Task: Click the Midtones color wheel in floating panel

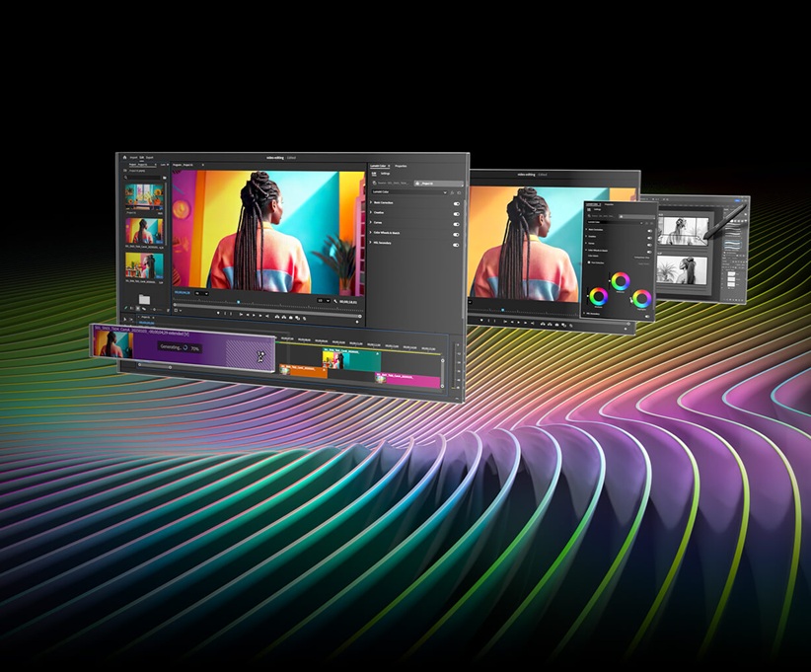Action: coord(621,281)
